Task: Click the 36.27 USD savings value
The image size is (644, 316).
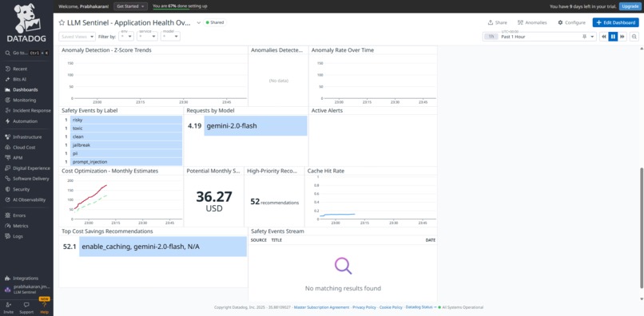Action: coord(214,201)
